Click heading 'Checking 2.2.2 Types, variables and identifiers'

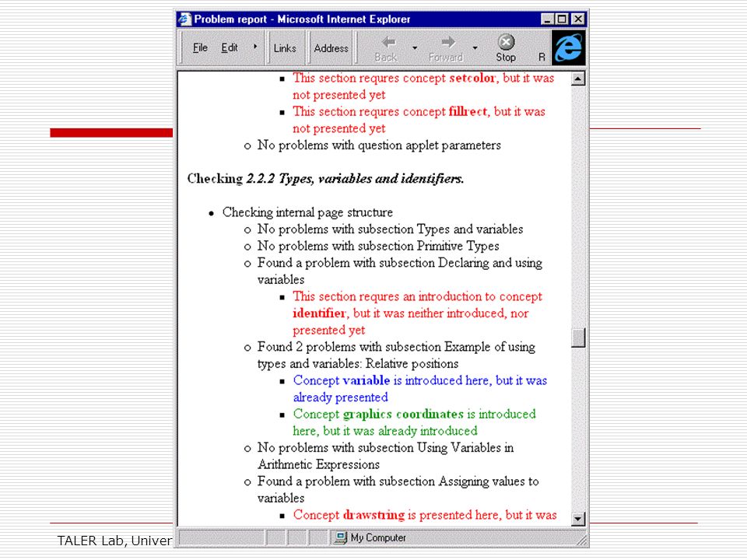tap(325, 179)
